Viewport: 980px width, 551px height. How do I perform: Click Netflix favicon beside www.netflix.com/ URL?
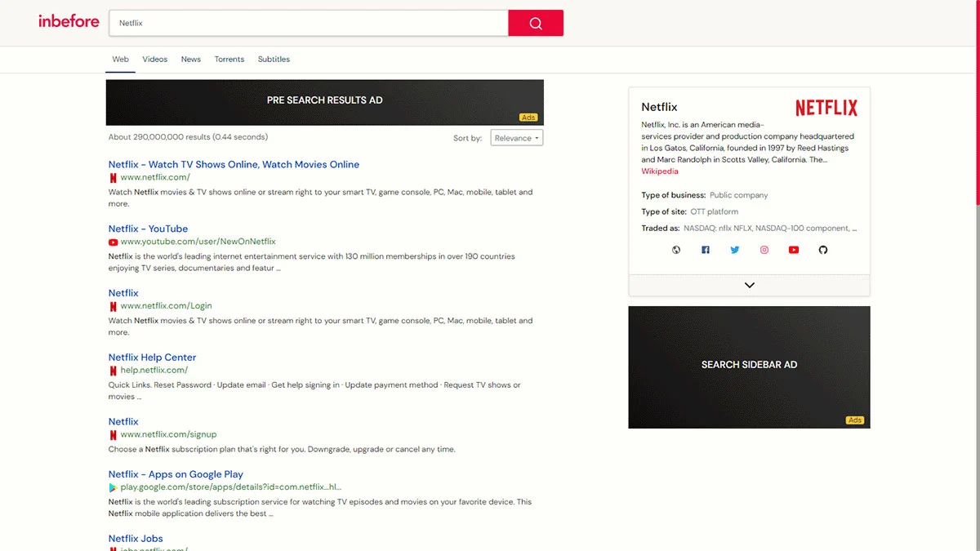tap(114, 177)
